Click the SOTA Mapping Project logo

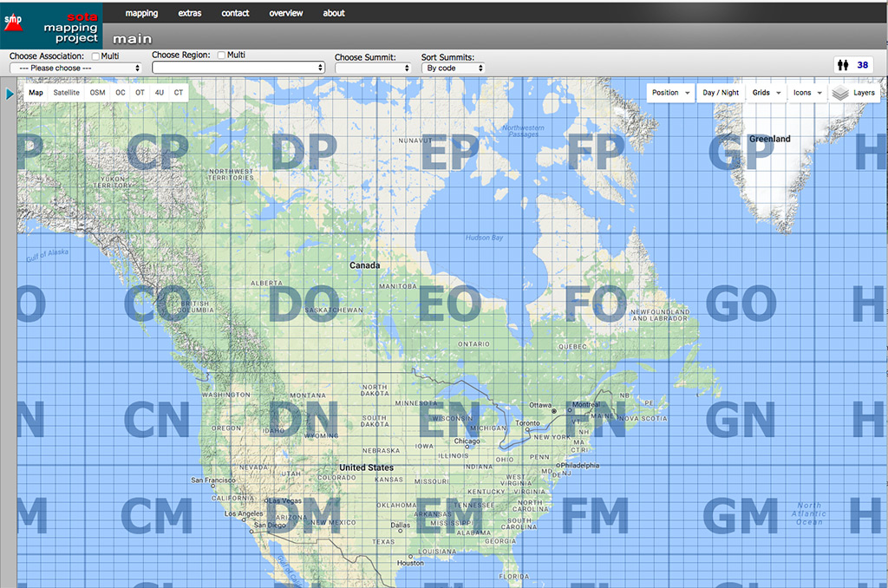pyautogui.click(x=50, y=24)
